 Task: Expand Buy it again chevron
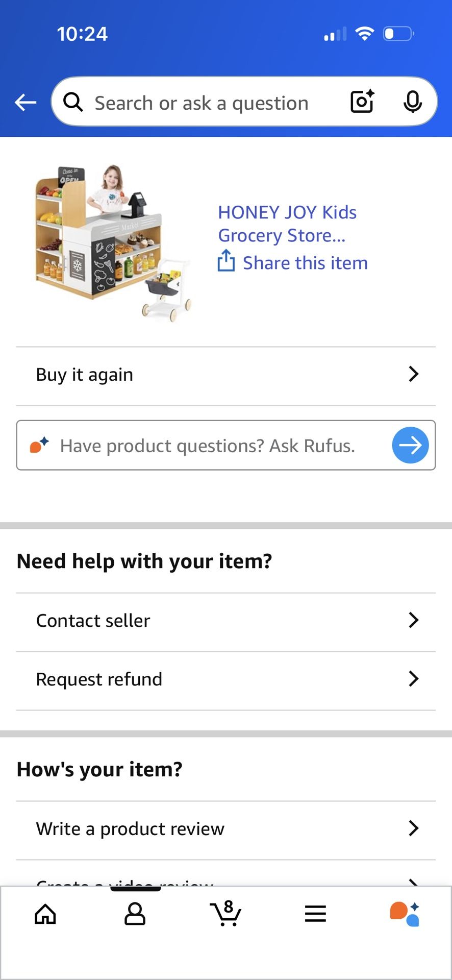414,374
